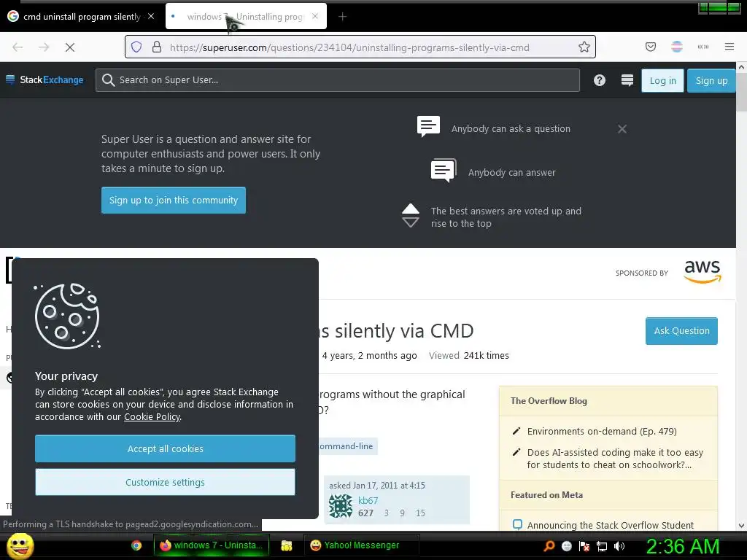Click the 2:36 AM clock
747x560 pixels.
tap(682, 546)
